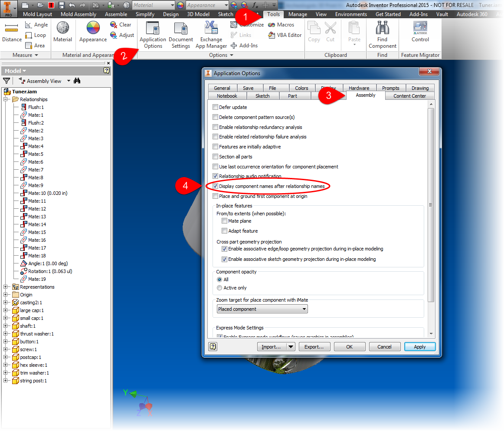Uncheck Display component names after relationship names
This screenshot has height=431, width=504.
click(x=216, y=186)
